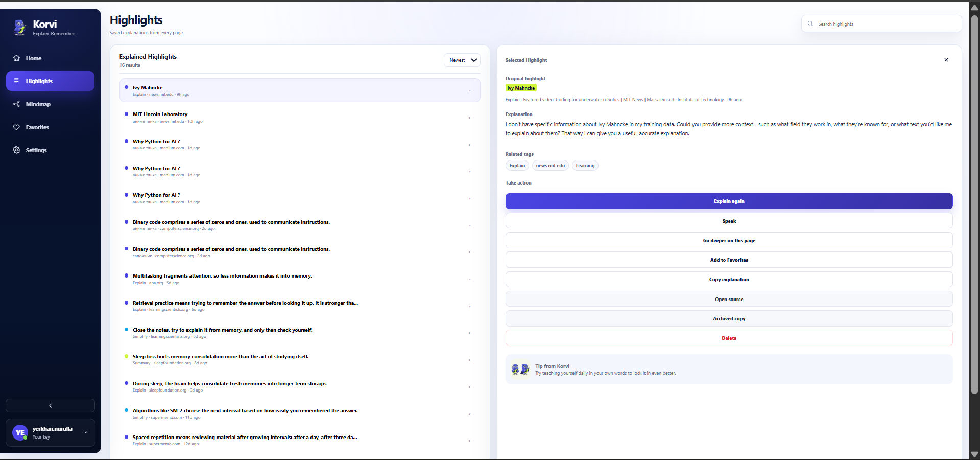
Task: Click the Tip from Korvi text
Action: (552, 366)
